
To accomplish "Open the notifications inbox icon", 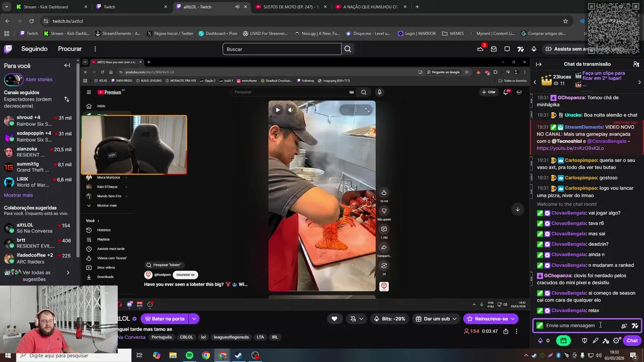I will point(494,49).
